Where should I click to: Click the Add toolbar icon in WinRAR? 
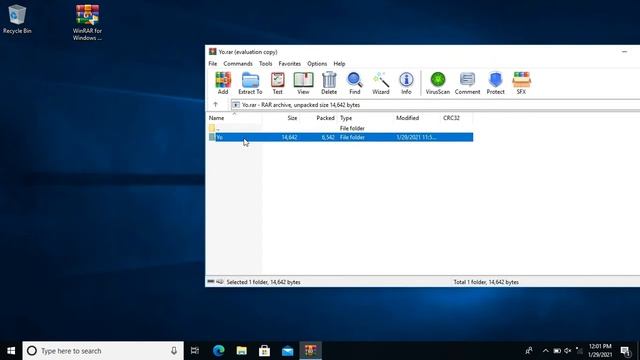(x=223, y=83)
